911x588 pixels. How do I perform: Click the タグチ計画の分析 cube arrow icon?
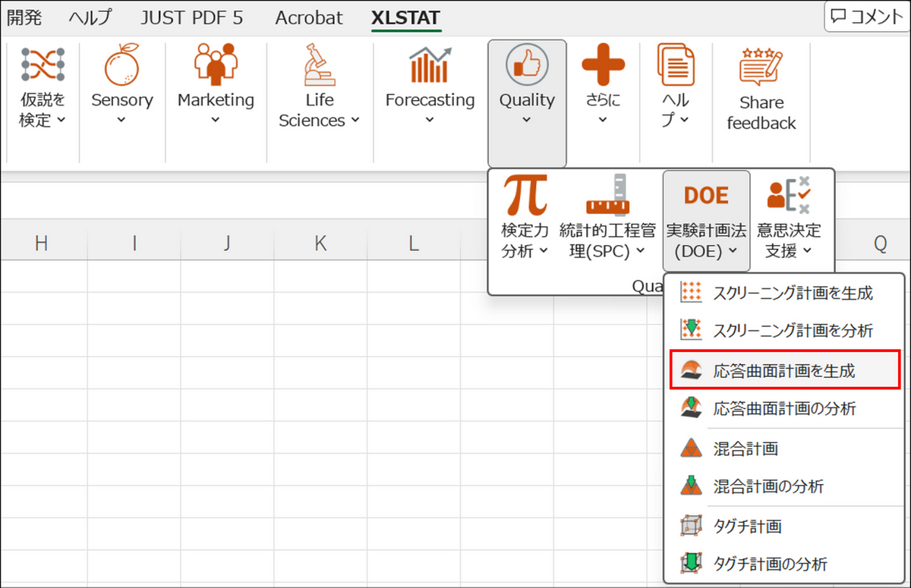pos(691,563)
